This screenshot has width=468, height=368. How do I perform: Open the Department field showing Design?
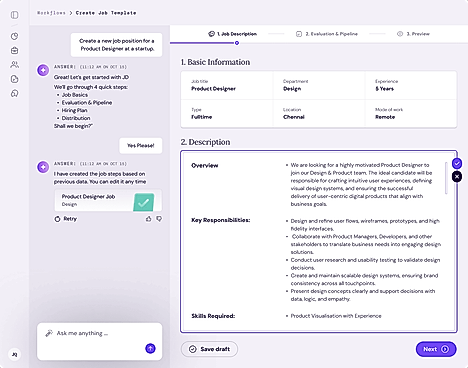(x=319, y=85)
